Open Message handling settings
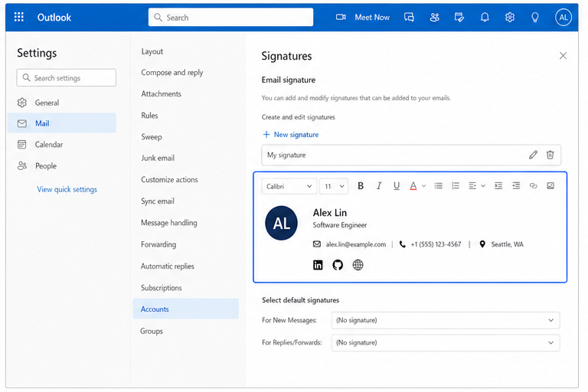This screenshot has width=588, height=392. coord(168,223)
